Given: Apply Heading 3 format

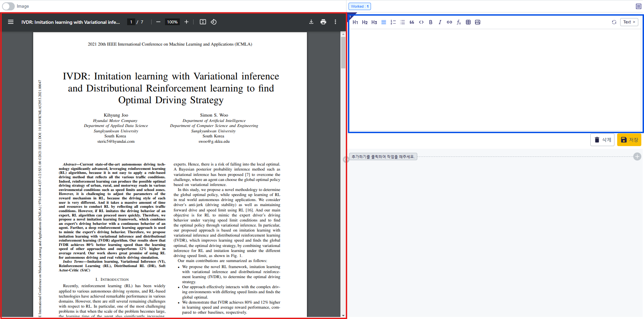Looking at the screenshot, I should pos(374,22).
